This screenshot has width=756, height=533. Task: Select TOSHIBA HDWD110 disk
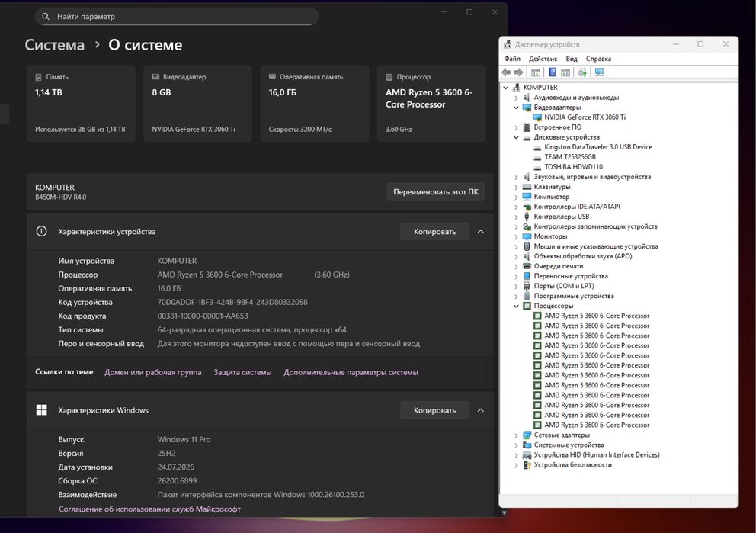tap(573, 167)
